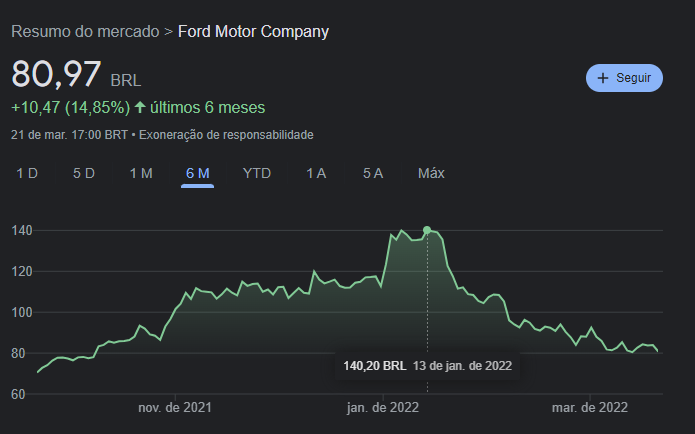Click the 140,20 BRL chart tooltip
The width and height of the screenshot is (695, 434).
[x=427, y=366]
